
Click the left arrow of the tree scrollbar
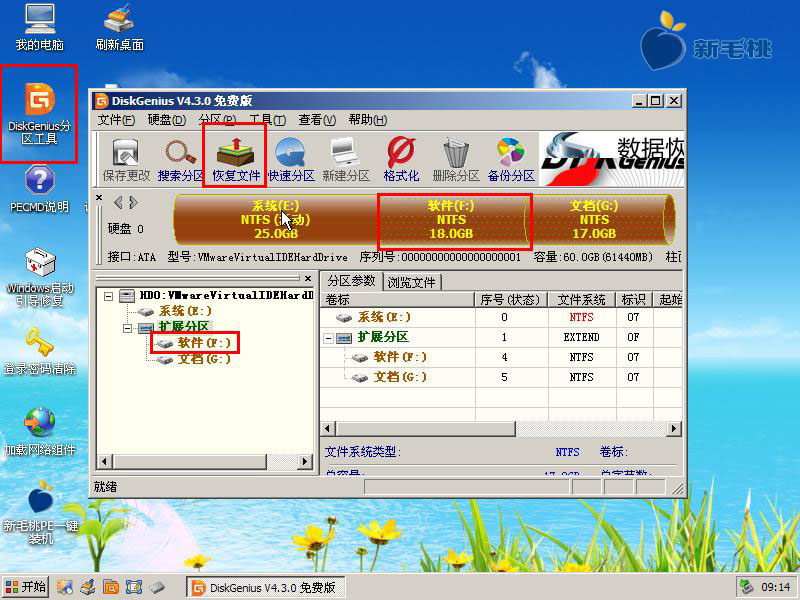point(104,462)
